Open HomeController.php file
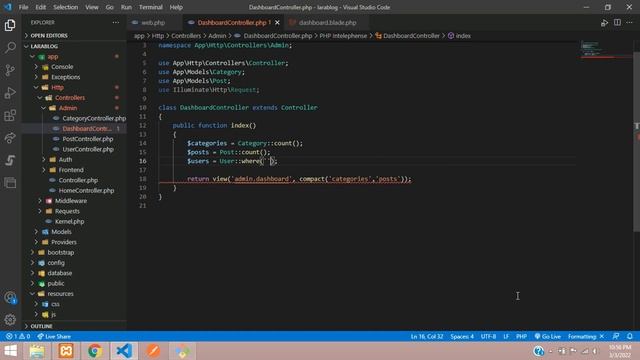 (x=86, y=191)
